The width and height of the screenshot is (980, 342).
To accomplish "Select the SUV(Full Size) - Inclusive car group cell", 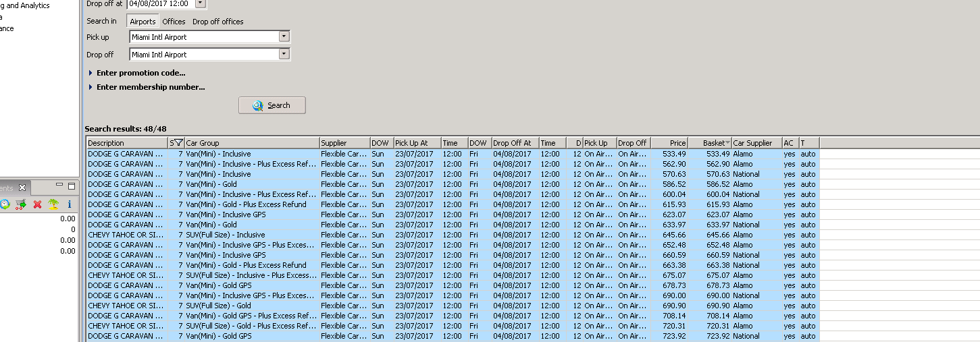I will (x=252, y=235).
